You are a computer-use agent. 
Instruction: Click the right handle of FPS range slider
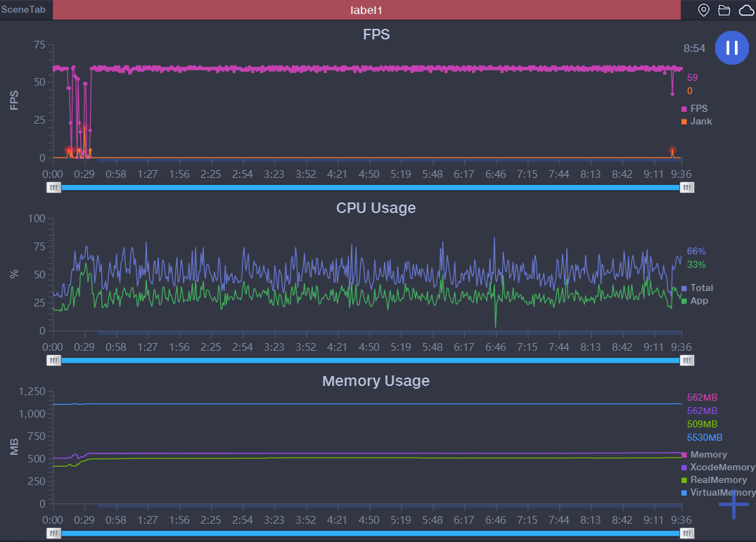[x=687, y=187]
